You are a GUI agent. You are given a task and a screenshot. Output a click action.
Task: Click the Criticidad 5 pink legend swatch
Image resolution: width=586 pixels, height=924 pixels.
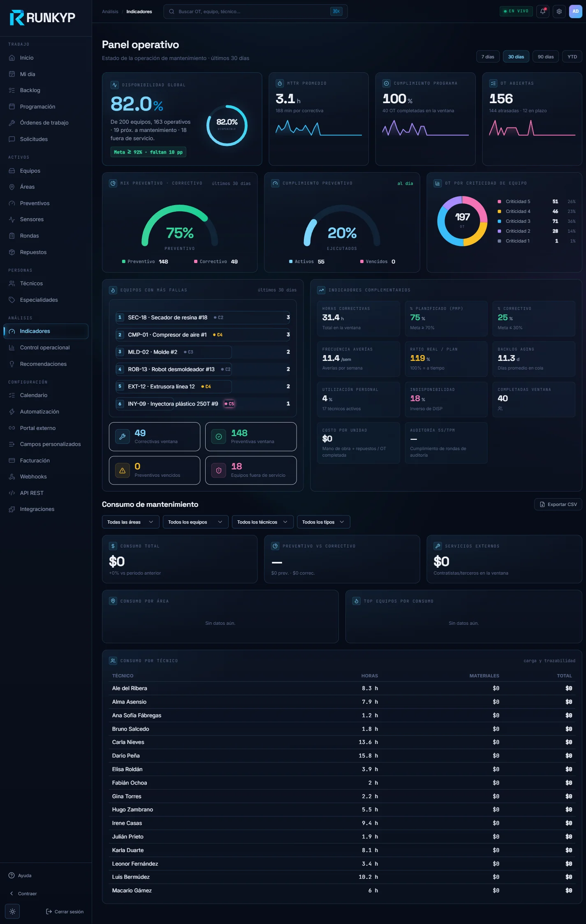click(x=499, y=202)
